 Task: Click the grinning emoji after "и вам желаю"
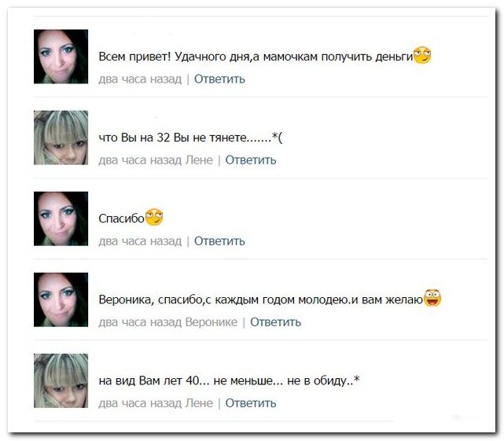point(432,298)
